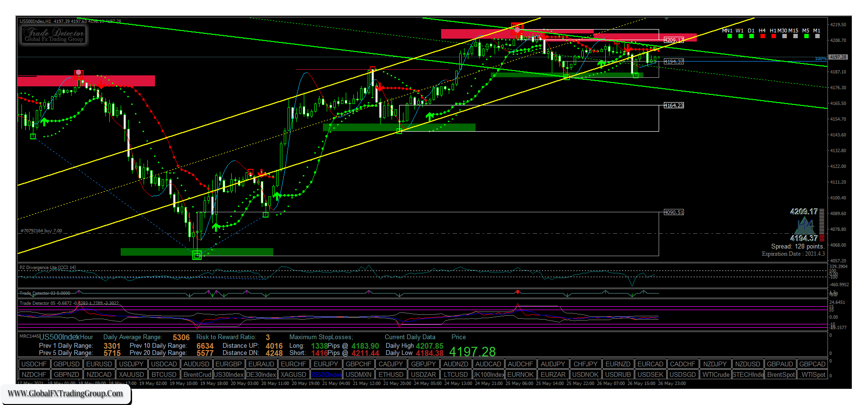Screen dimensions: 868x405
Task: Click the gray M30 trend indicator square
Action: point(785,36)
